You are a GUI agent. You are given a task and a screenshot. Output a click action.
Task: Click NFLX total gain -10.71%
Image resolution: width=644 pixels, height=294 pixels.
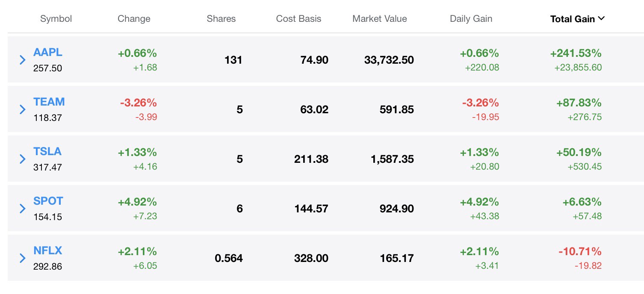click(580, 251)
